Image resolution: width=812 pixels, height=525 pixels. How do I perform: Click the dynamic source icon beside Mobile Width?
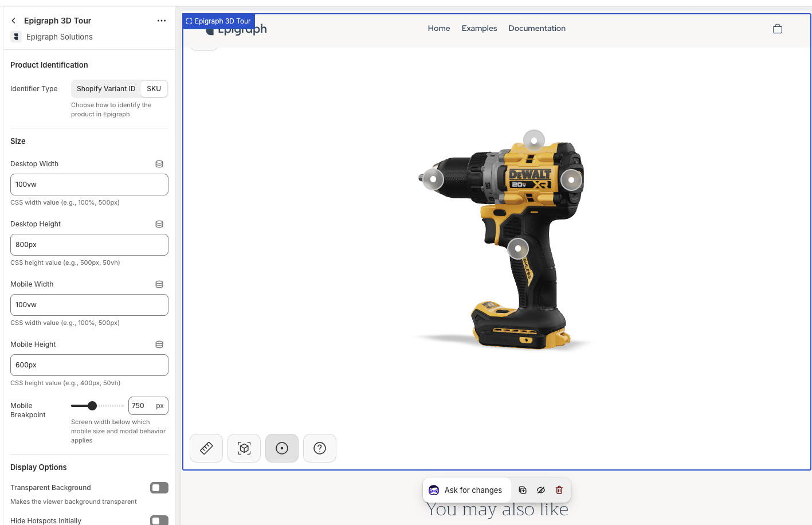tap(159, 284)
